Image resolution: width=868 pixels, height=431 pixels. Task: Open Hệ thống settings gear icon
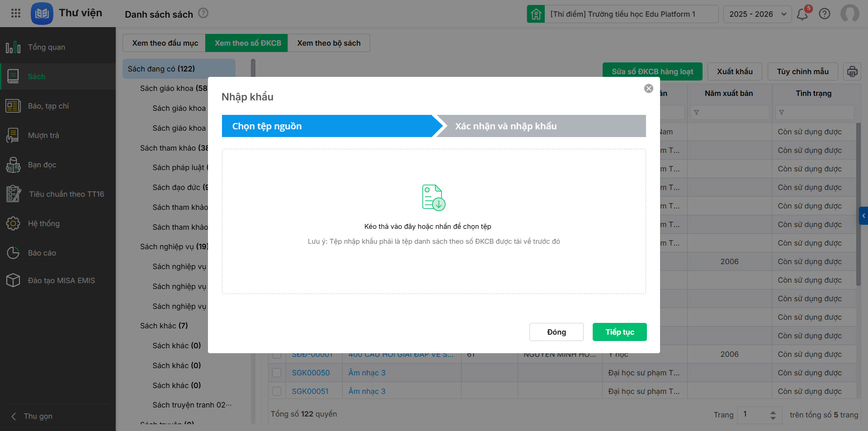click(x=13, y=223)
